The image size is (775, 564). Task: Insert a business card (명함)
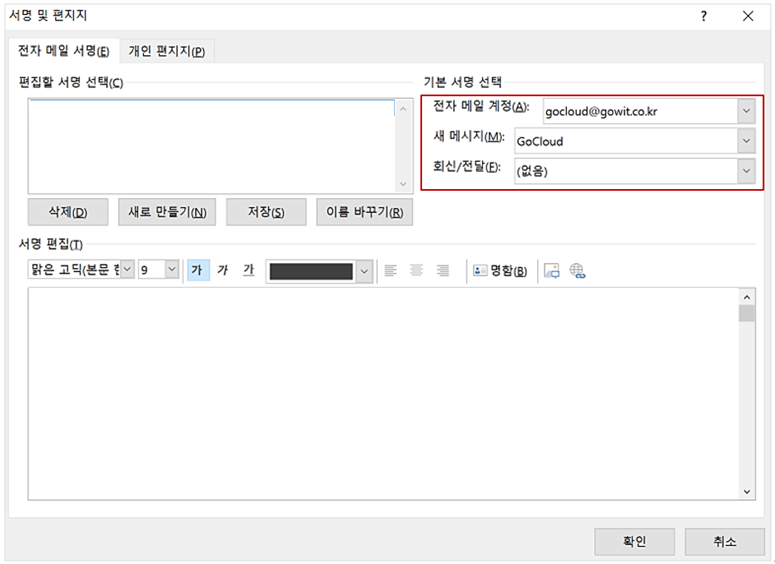[x=500, y=271]
